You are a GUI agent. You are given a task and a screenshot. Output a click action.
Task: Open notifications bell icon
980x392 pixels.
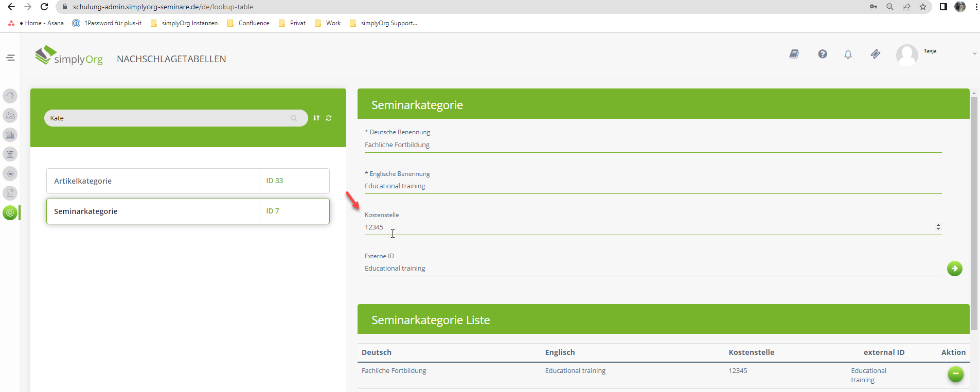click(x=848, y=55)
